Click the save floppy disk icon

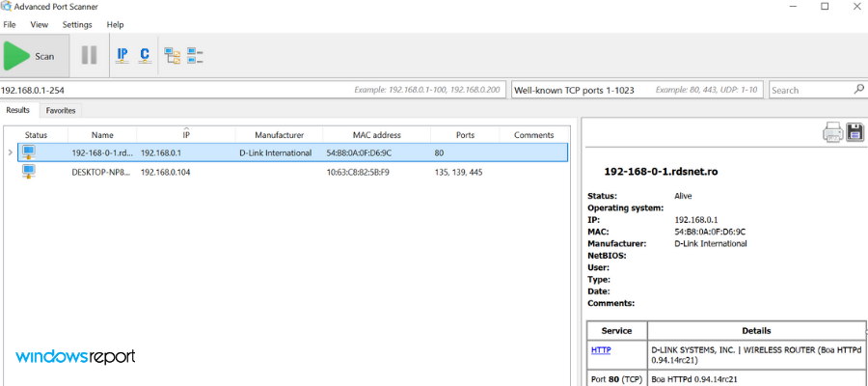click(x=854, y=132)
